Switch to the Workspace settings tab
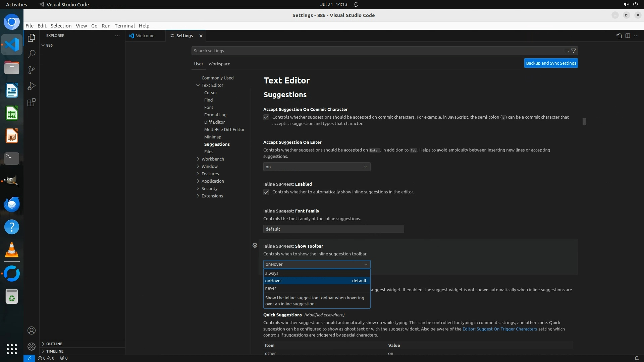 point(219,64)
